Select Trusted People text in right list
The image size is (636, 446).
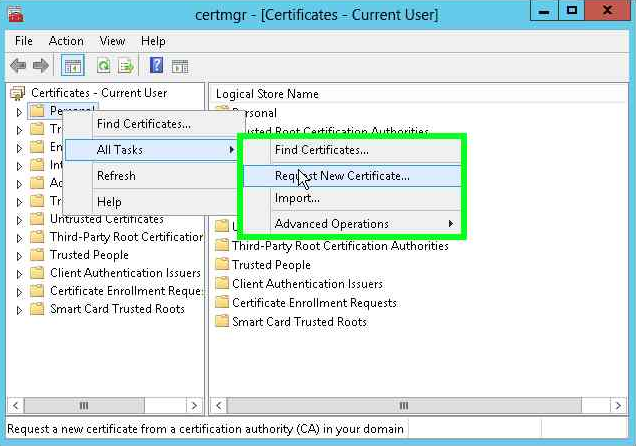(271, 265)
